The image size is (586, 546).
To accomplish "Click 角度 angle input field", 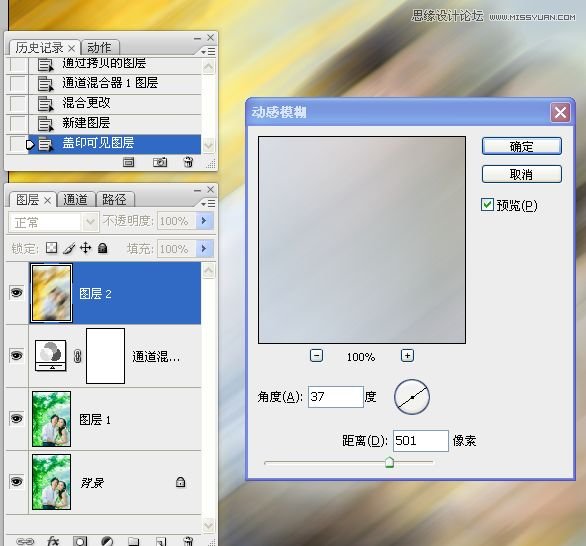I will 336,397.
